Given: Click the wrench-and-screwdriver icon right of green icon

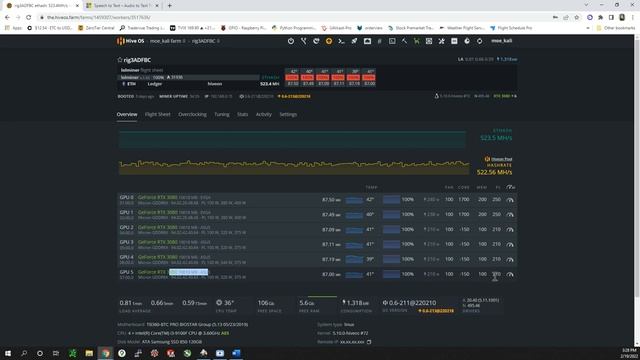Looking at the screenshot, I should pos(442,41).
